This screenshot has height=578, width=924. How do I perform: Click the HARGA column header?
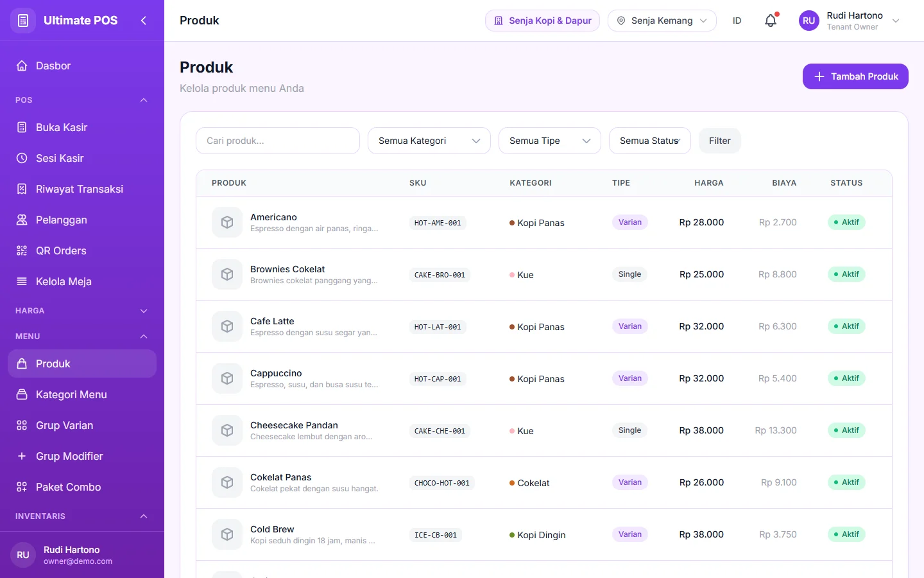coord(709,183)
